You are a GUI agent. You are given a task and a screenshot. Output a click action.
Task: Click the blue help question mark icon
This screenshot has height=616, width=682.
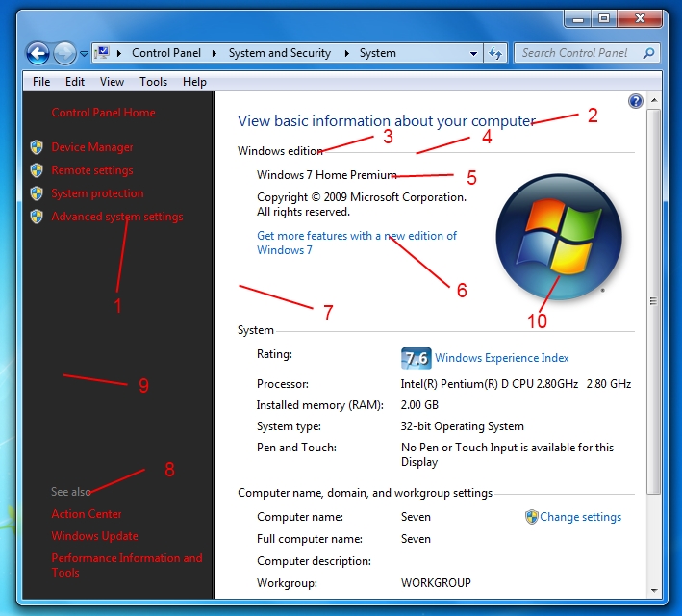tap(636, 101)
